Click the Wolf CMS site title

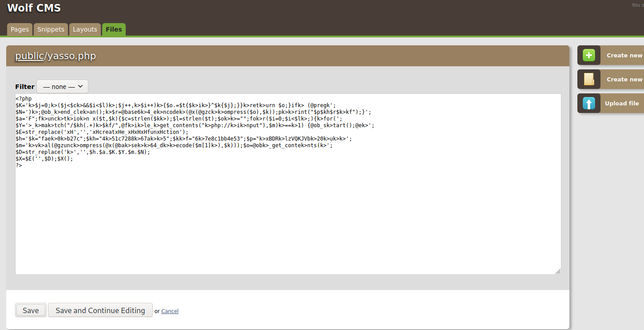[34, 8]
